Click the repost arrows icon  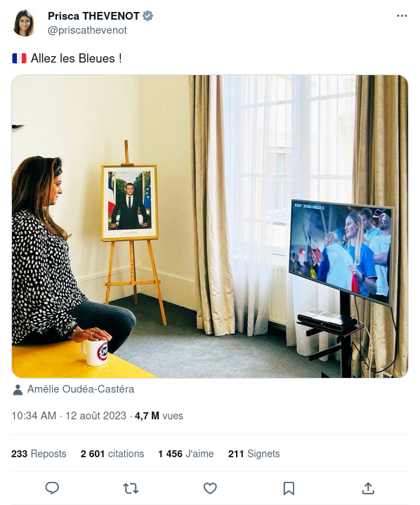point(131,489)
